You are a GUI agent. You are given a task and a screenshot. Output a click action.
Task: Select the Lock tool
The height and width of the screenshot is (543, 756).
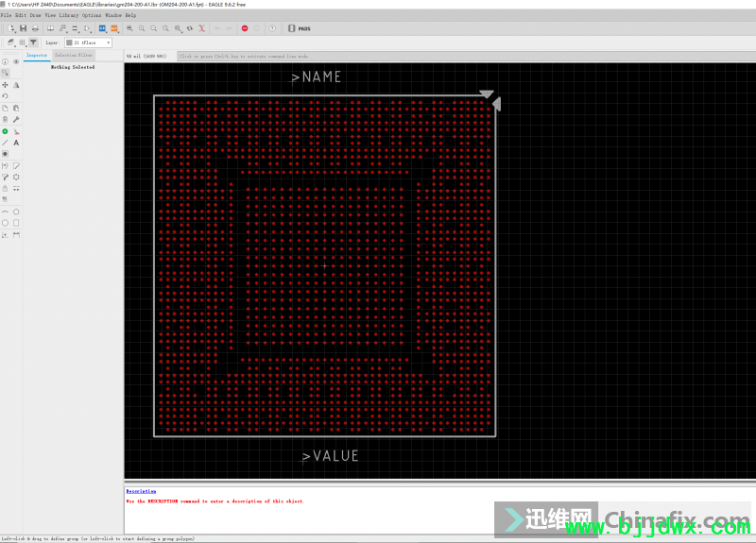pos(5,188)
